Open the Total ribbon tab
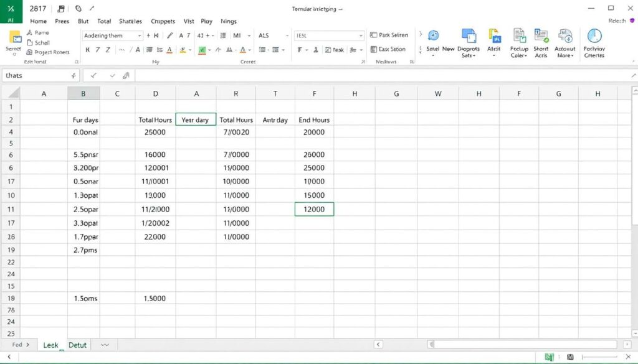Screen dimensions: 638x364 pyautogui.click(x=104, y=21)
